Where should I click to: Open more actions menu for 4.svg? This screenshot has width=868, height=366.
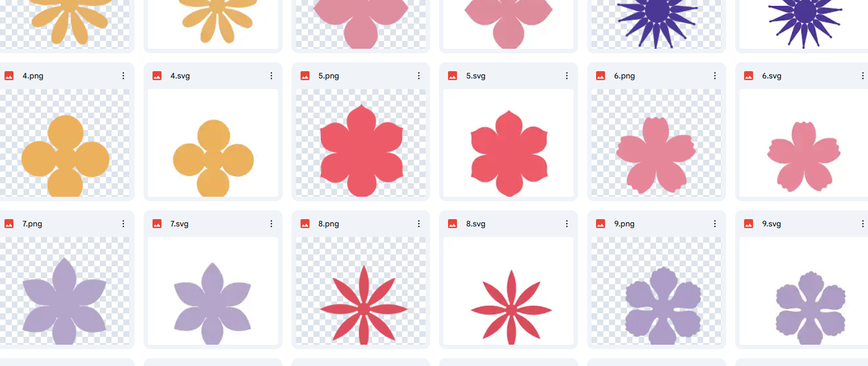pos(271,76)
